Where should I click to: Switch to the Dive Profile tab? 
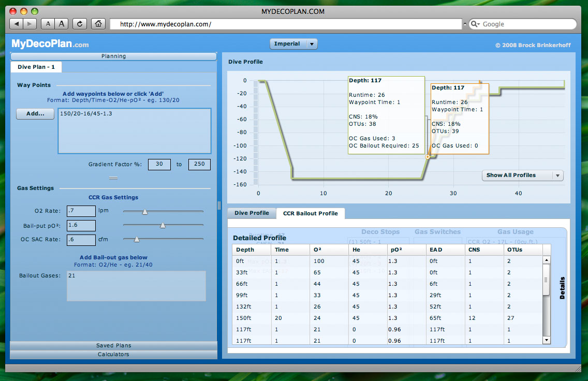point(252,213)
